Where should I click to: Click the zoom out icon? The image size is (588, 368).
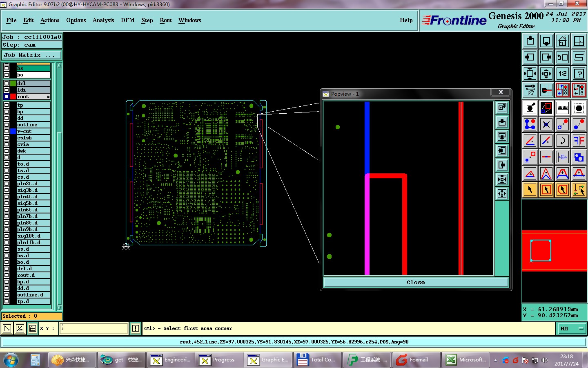[x=546, y=74]
